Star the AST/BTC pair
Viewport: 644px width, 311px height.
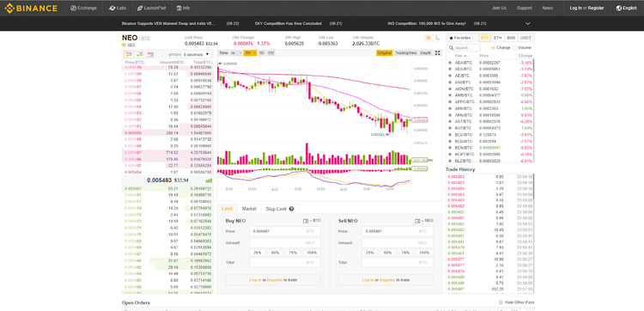pyautogui.click(x=450, y=122)
